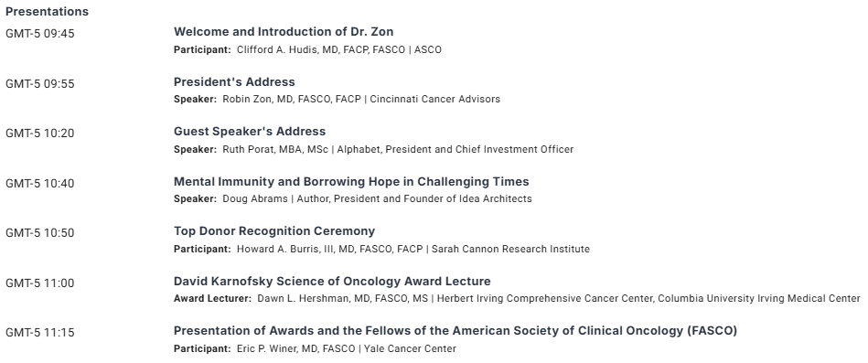The image size is (868, 363).
Task: Open Mental Immunity and Borrowing Hope talk
Action: [x=351, y=181]
